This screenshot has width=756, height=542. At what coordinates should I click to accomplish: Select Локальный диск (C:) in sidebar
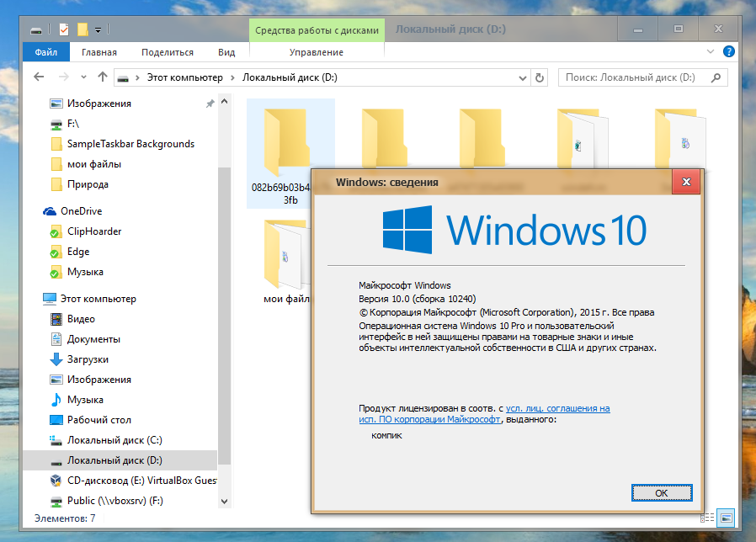(x=114, y=440)
